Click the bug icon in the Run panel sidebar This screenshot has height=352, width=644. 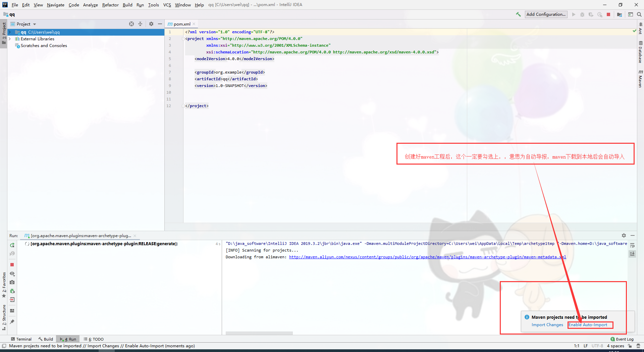(x=12, y=291)
